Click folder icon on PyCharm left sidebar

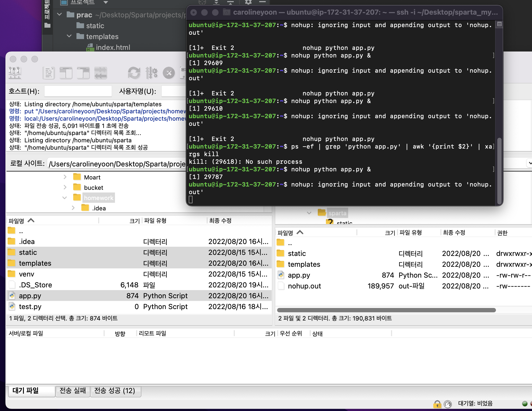point(47,25)
